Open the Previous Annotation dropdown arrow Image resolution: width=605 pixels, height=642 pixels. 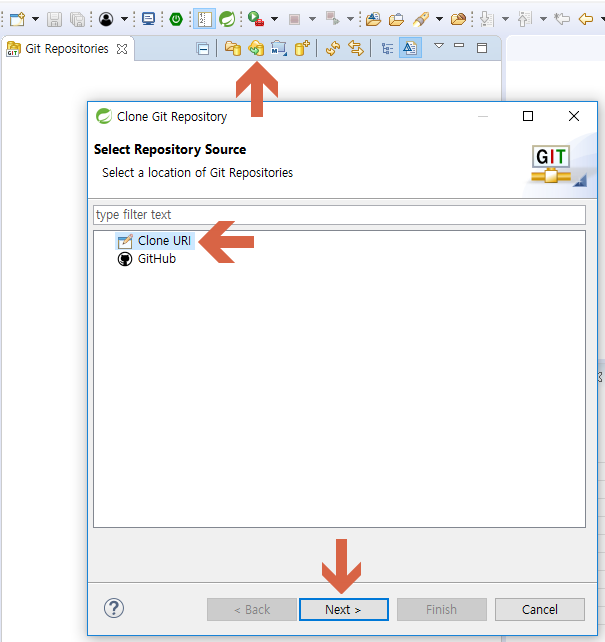[544, 19]
